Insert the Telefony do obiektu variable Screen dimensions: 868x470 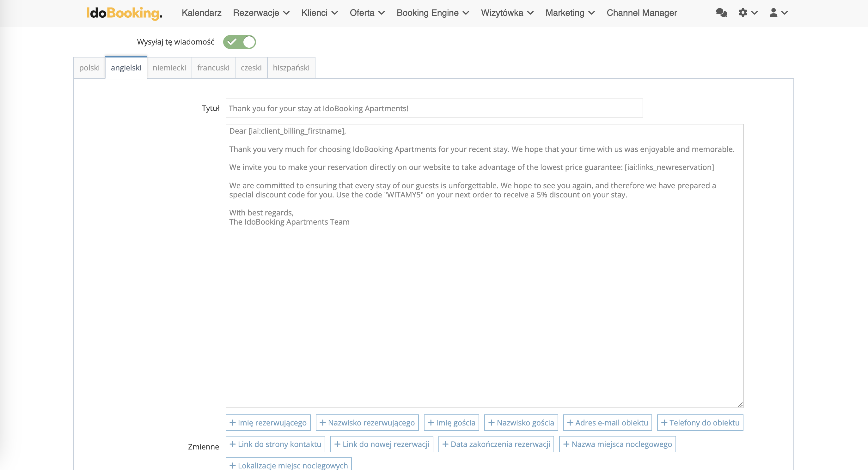pyautogui.click(x=700, y=423)
